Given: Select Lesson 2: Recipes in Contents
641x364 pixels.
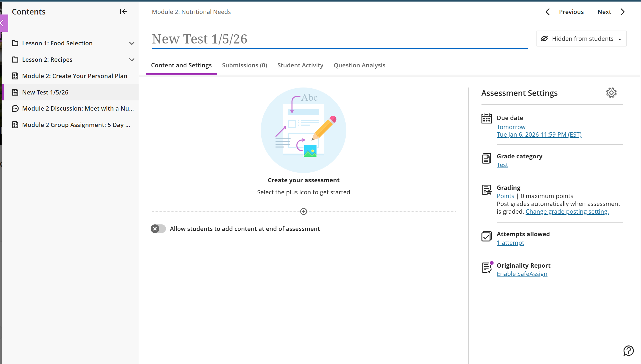Looking at the screenshot, I should pyautogui.click(x=47, y=60).
